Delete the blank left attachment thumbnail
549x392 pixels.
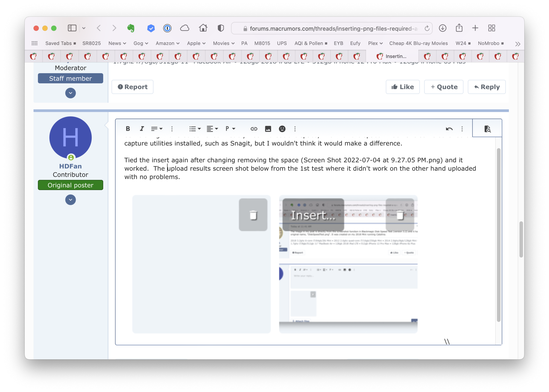(x=253, y=215)
